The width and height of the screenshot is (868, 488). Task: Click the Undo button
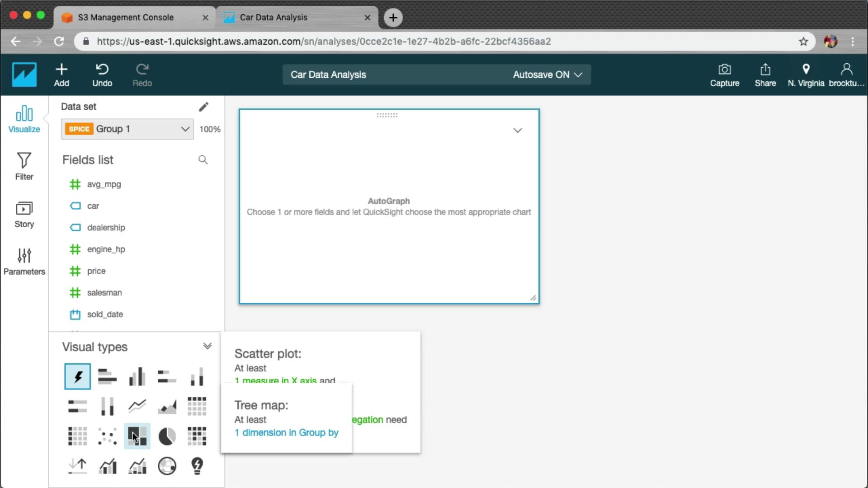102,75
